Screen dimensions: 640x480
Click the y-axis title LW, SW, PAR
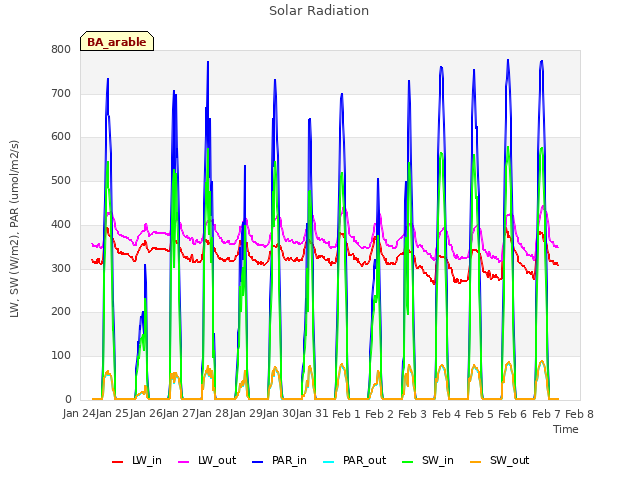pyautogui.click(x=15, y=229)
